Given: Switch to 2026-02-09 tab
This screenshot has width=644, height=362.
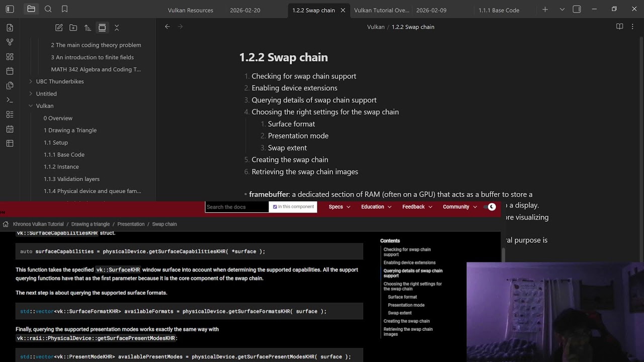Looking at the screenshot, I should point(431,10).
